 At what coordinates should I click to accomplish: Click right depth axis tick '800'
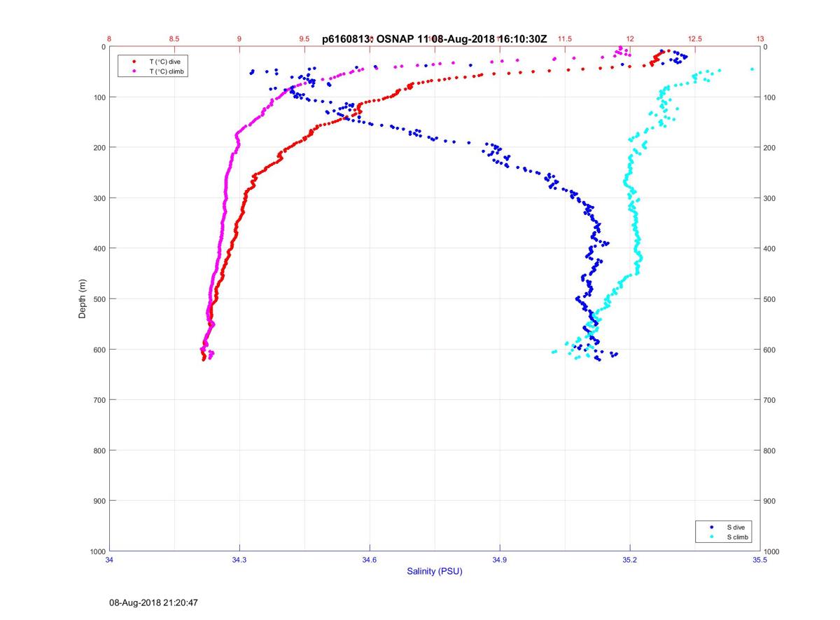click(770, 450)
